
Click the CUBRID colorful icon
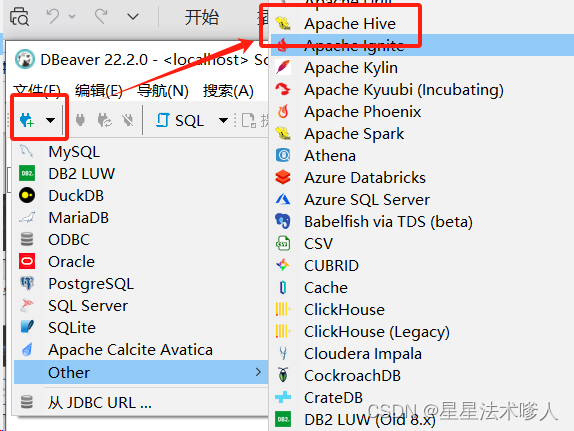(x=283, y=265)
